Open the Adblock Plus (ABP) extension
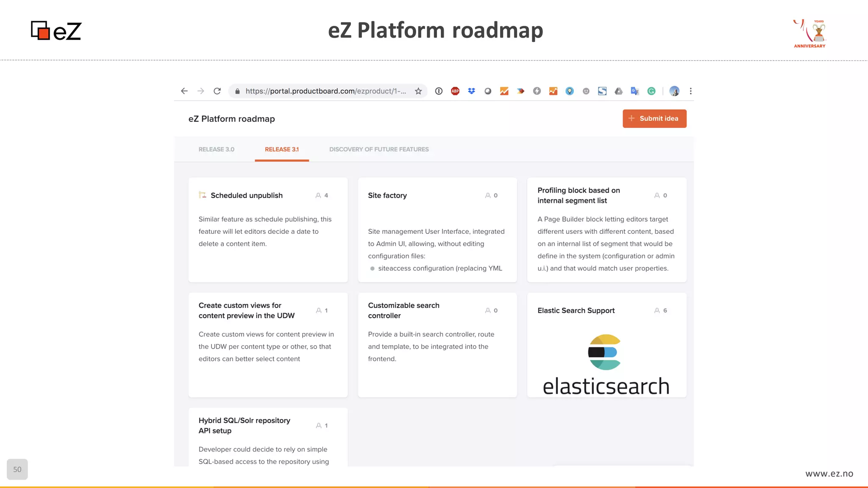868x488 pixels. (x=455, y=91)
